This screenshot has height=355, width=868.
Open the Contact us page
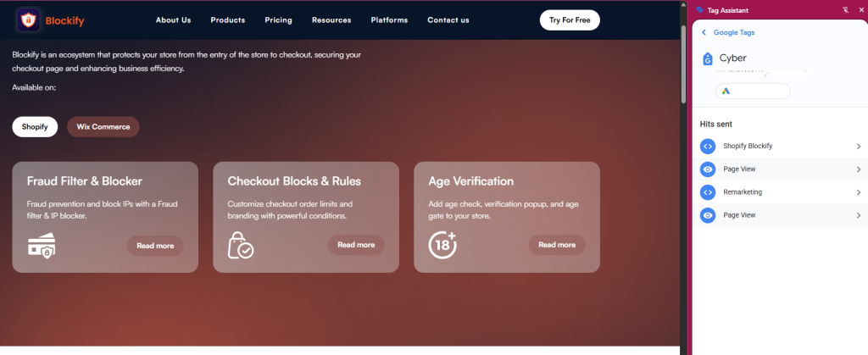pos(448,19)
